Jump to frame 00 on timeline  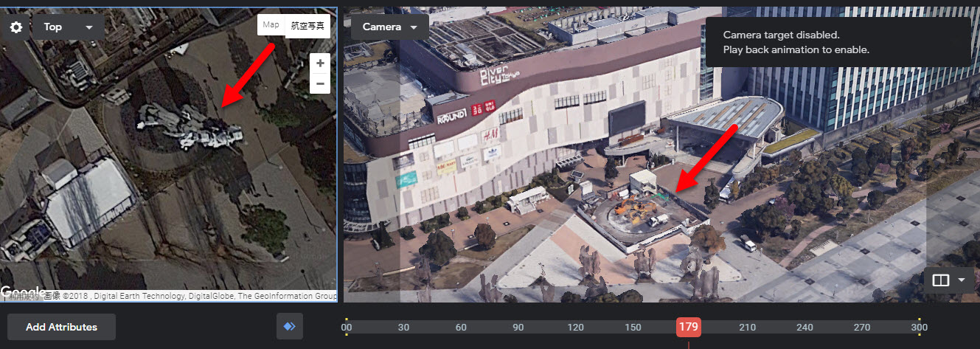(347, 327)
